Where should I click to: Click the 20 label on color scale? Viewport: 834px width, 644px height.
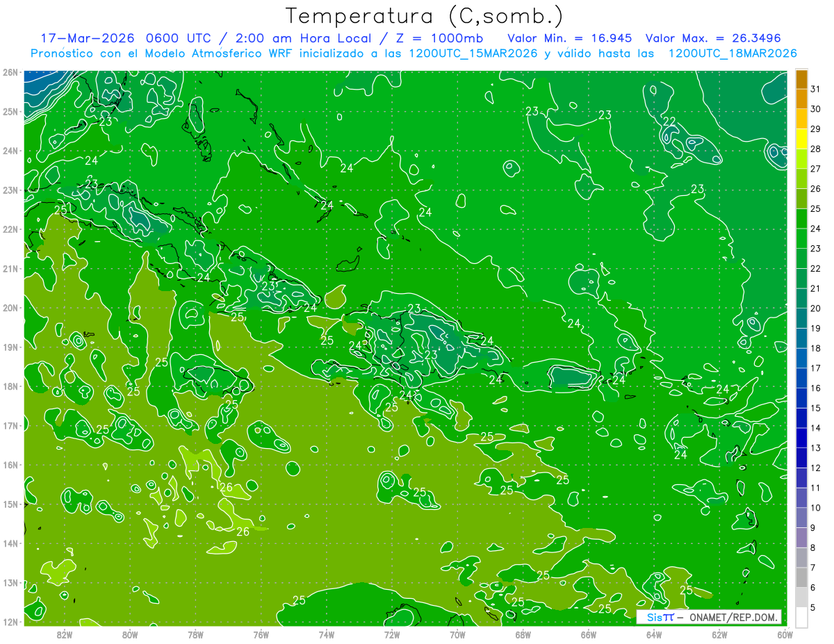pos(815,308)
